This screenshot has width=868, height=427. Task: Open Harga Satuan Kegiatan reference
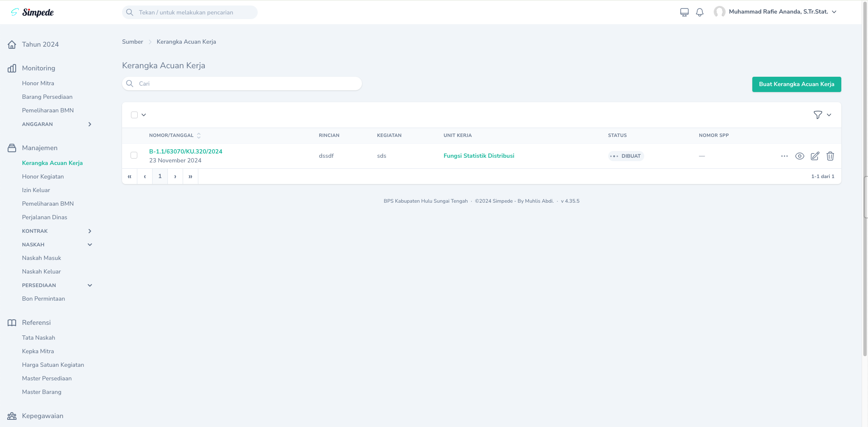point(53,365)
